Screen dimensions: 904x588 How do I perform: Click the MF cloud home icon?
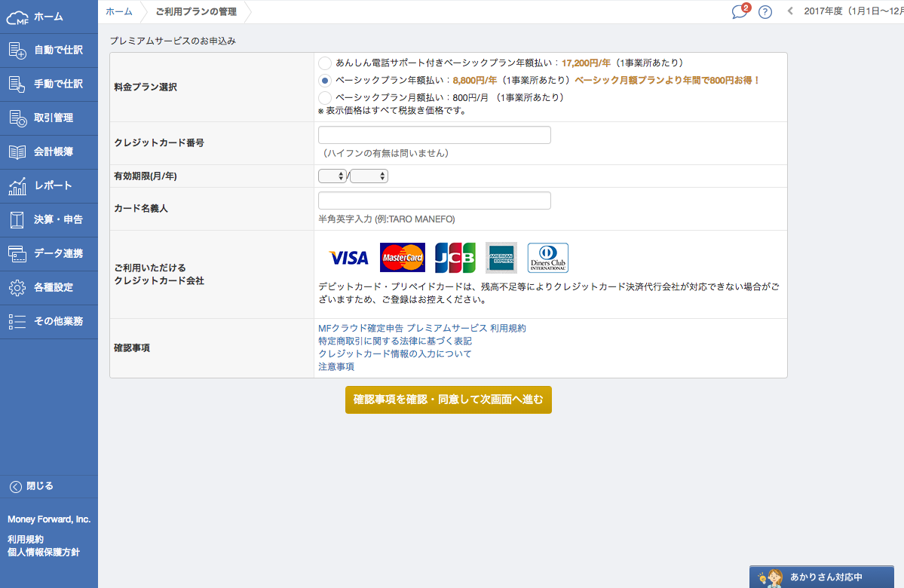[17, 17]
